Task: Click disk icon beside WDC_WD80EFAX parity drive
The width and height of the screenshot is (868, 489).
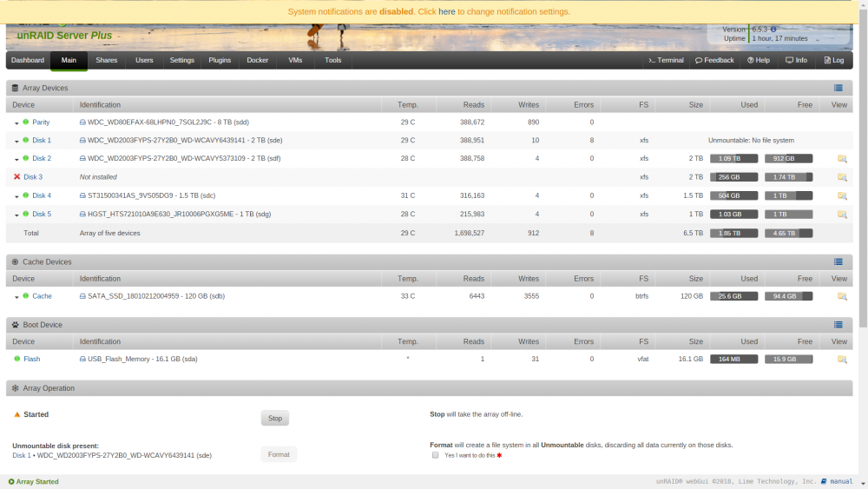Action: (82, 122)
